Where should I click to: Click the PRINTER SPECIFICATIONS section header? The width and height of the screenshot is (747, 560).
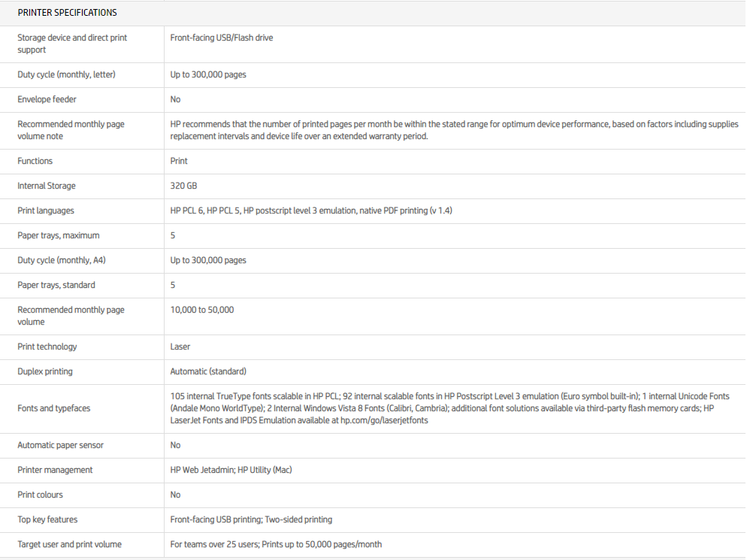coord(67,13)
